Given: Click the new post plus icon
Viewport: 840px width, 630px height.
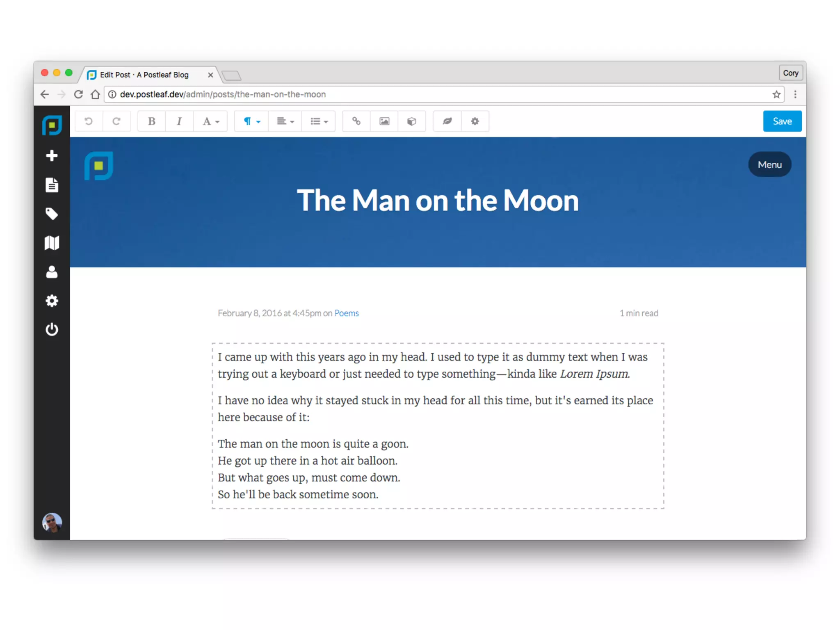Looking at the screenshot, I should pos(52,155).
